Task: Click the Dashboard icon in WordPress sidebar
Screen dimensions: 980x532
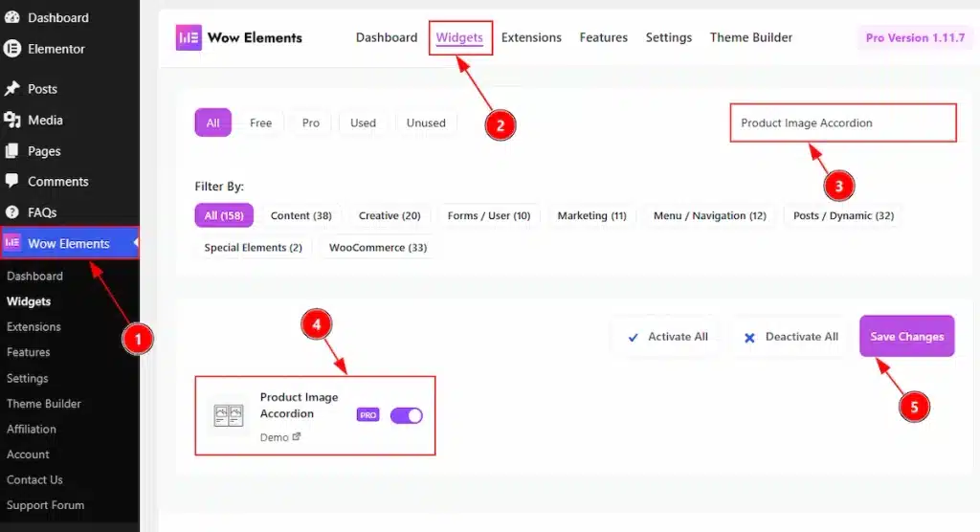Action: pyautogui.click(x=11, y=17)
